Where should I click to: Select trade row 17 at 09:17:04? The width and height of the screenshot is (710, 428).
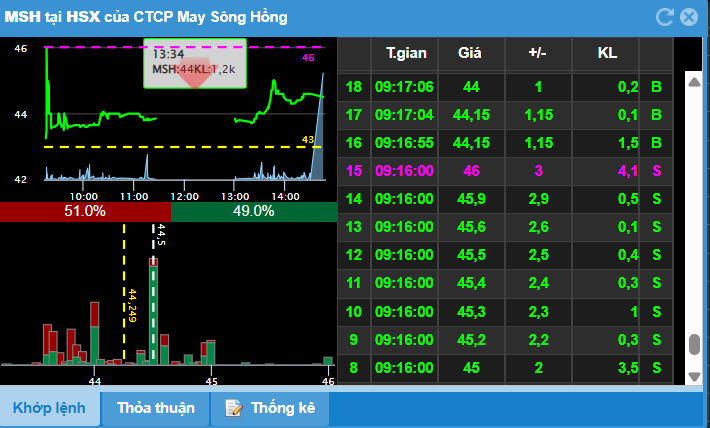(x=505, y=115)
